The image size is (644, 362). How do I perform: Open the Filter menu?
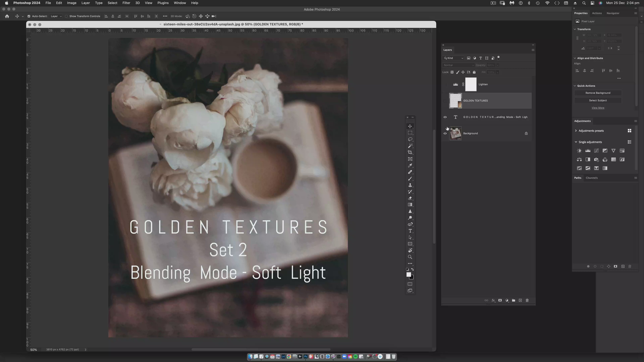pos(126,3)
